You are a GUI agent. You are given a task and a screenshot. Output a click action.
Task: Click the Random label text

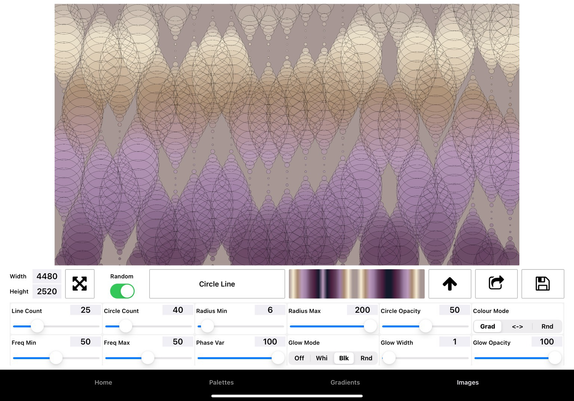(x=122, y=276)
